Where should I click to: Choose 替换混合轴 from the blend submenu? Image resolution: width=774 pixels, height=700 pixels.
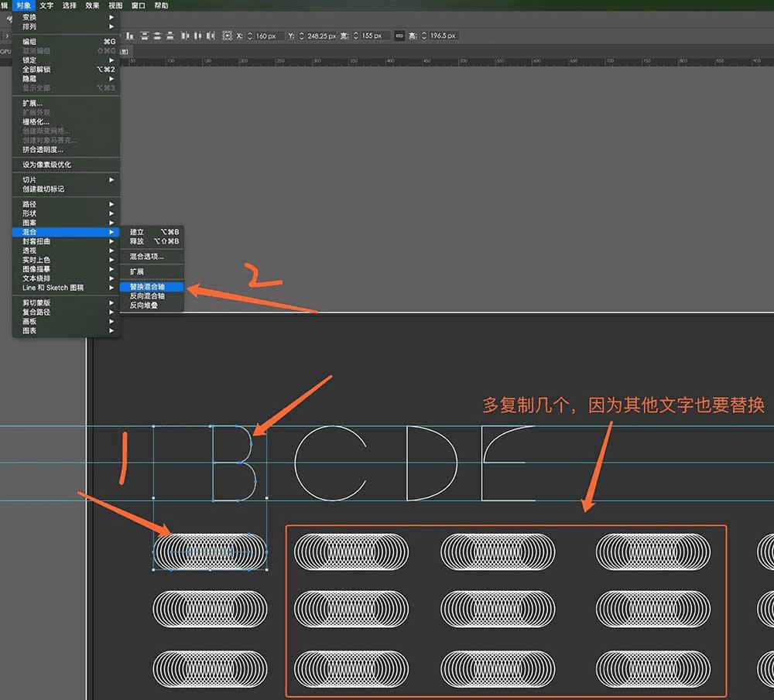click(147, 286)
